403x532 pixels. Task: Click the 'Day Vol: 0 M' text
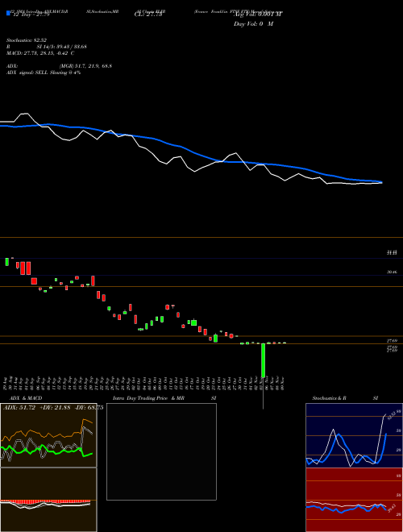[x=253, y=24]
